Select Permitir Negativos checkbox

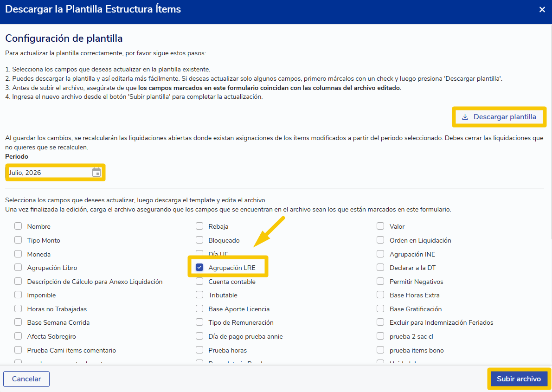(380, 281)
